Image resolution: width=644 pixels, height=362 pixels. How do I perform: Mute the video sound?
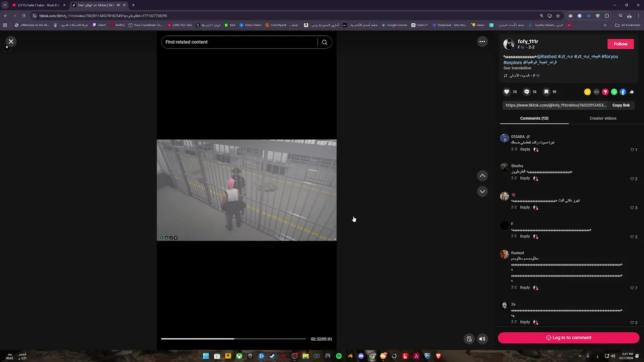click(x=482, y=339)
